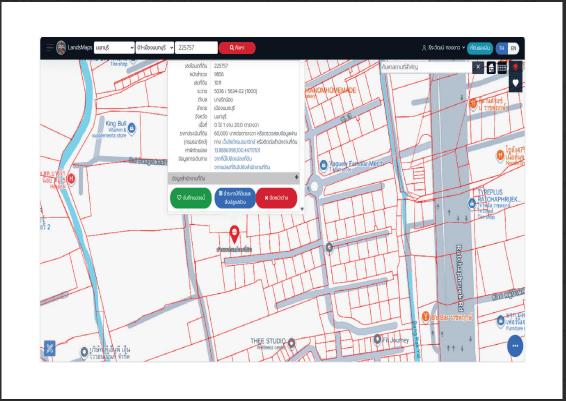Viewport: 566px width, 401px height.
Task: Clear the place search with X button
Action: [478, 67]
